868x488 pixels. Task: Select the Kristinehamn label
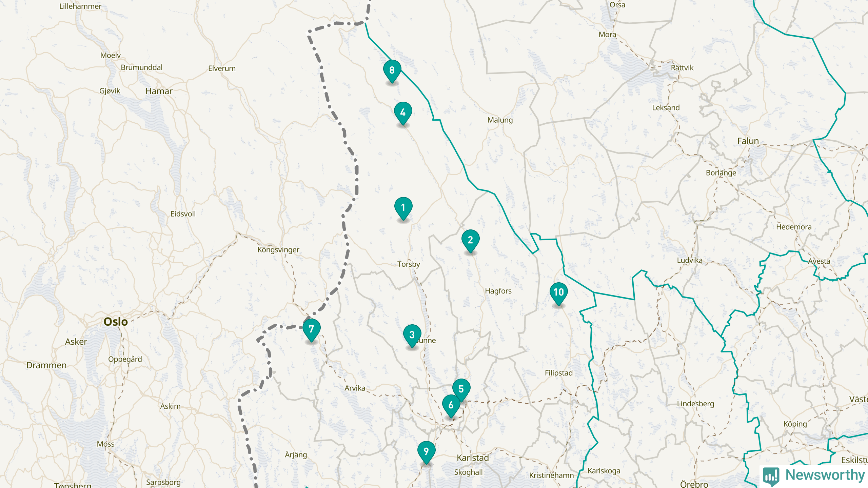tap(552, 475)
